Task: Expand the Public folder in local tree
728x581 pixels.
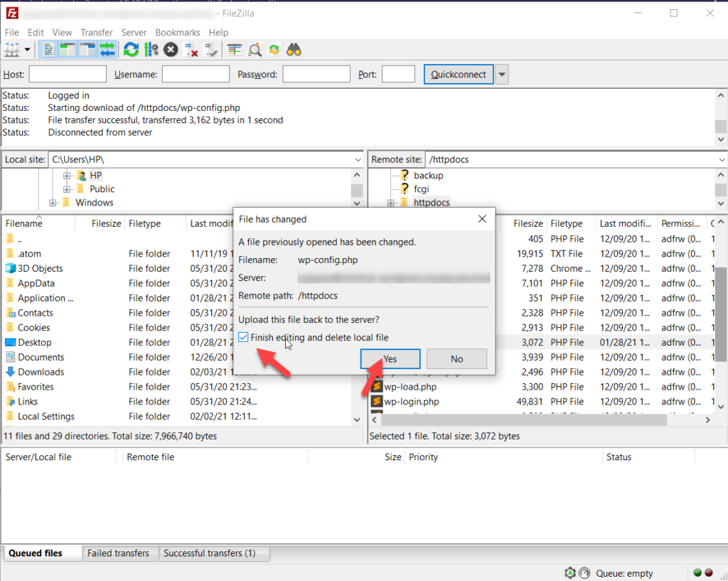Action: pyautogui.click(x=67, y=189)
